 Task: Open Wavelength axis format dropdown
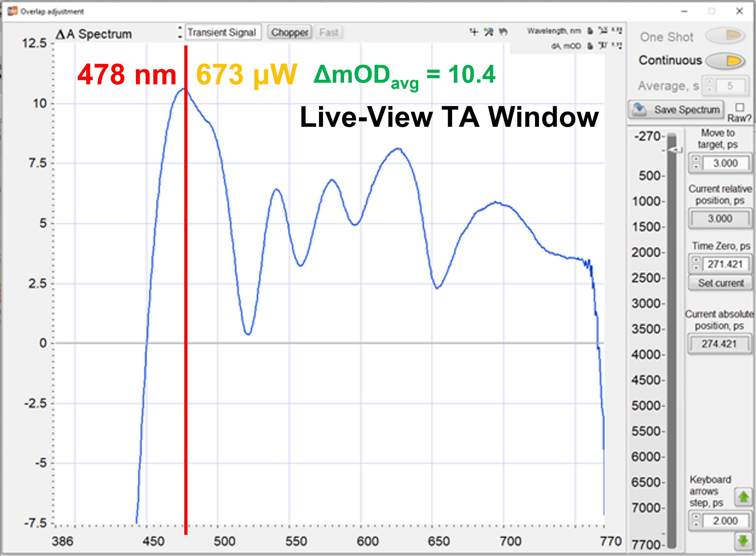(x=617, y=31)
